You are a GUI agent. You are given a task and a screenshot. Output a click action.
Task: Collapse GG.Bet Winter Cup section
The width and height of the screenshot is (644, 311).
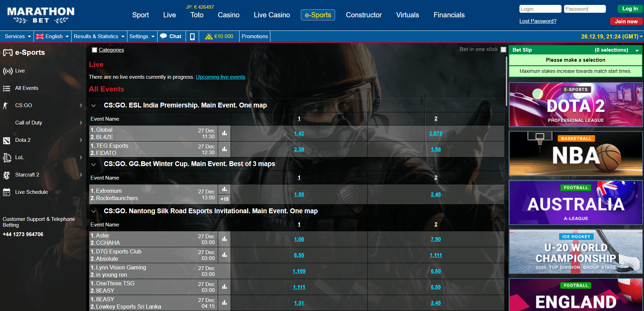(x=93, y=164)
